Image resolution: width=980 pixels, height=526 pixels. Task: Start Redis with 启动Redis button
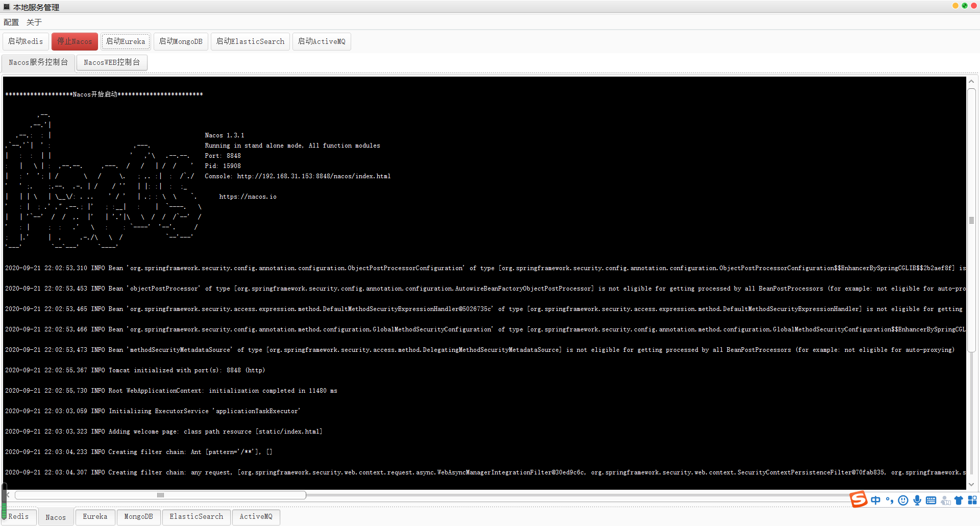(26, 41)
